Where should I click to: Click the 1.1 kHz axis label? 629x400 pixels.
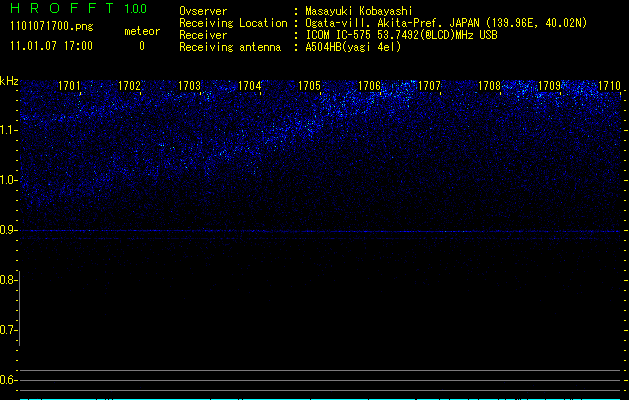[x=8, y=130]
